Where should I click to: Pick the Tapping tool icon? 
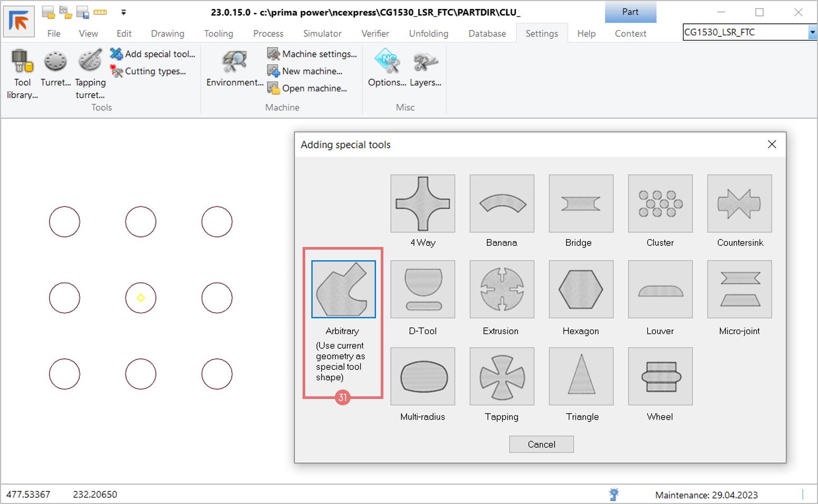502,376
